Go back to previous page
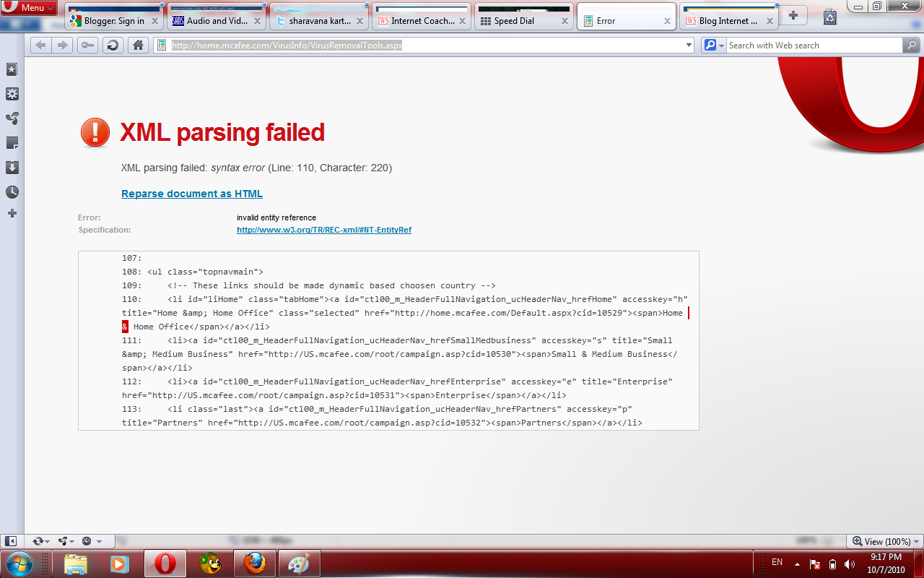Screen dimensions: 924x578 coord(41,46)
